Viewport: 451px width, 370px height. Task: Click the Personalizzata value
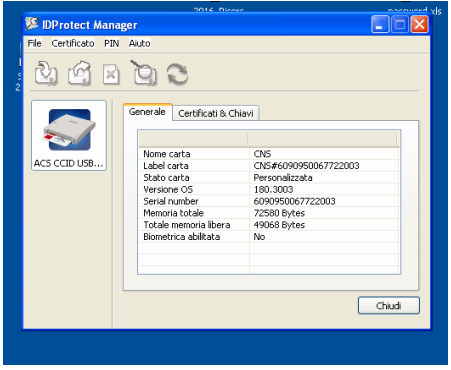click(283, 178)
